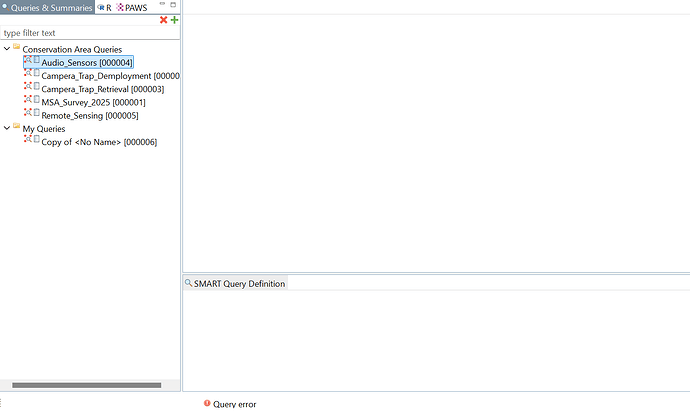Click the Conservation Area Queries folder icon

point(17,48)
